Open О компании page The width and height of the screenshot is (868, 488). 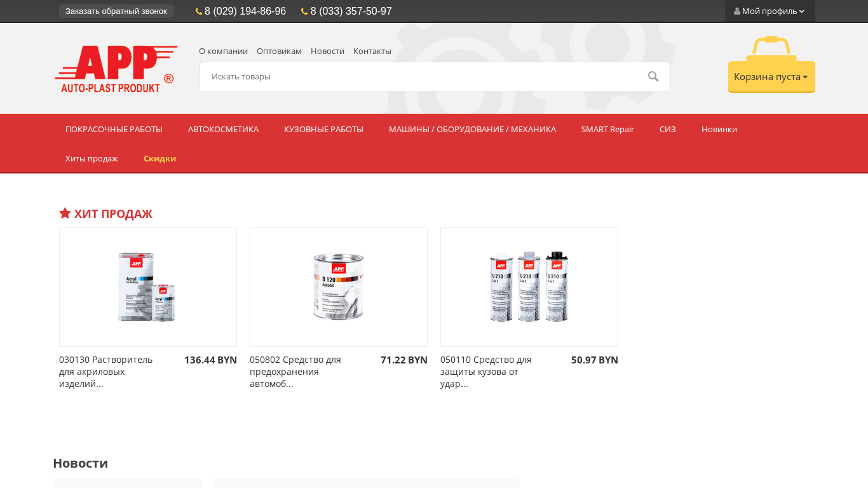(x=223, y=51)
